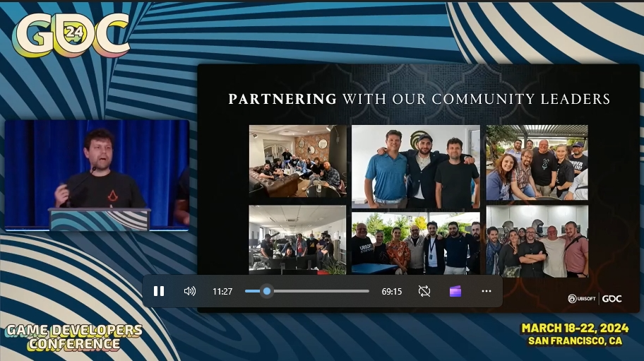This screenshot has width=644, height=361.
Task: Open the purple clip editor icon
Action: point(455,291)
